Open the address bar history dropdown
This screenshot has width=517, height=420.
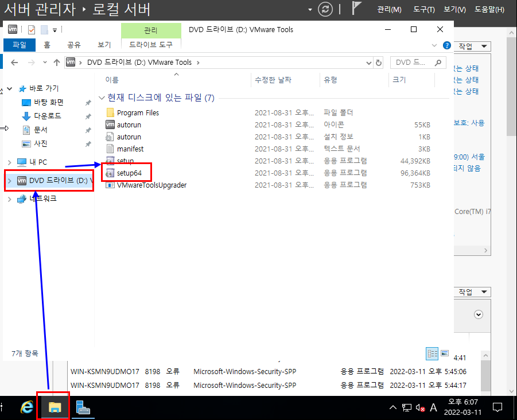click(x=368, y=63)
